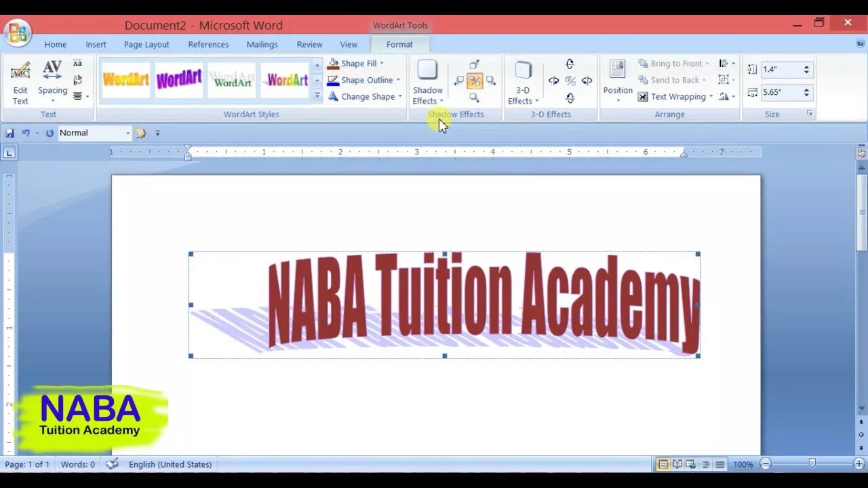Click the Shape Fill paint bucket icon
The width and height of the screenshot is (868, 488).
[x=333, y=64]
